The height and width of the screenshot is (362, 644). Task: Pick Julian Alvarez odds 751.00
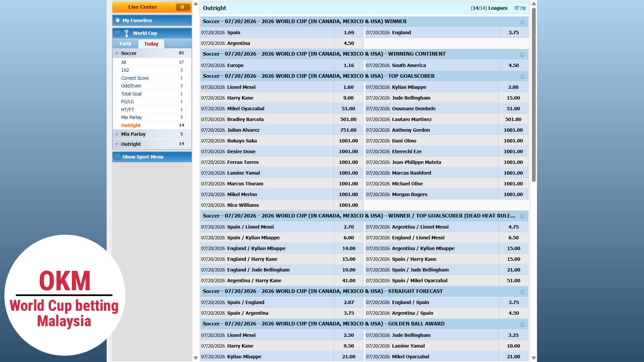[x=348, y=130]
